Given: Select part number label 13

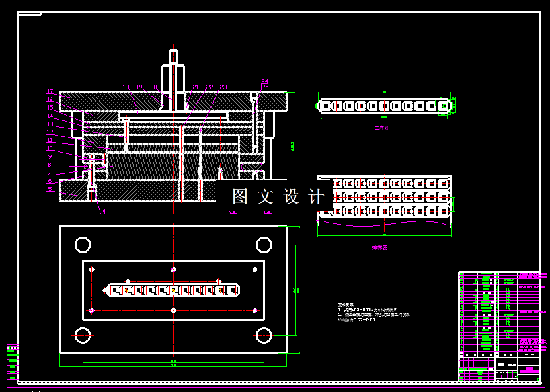Looking at the screenshot, I should point(50,124).
